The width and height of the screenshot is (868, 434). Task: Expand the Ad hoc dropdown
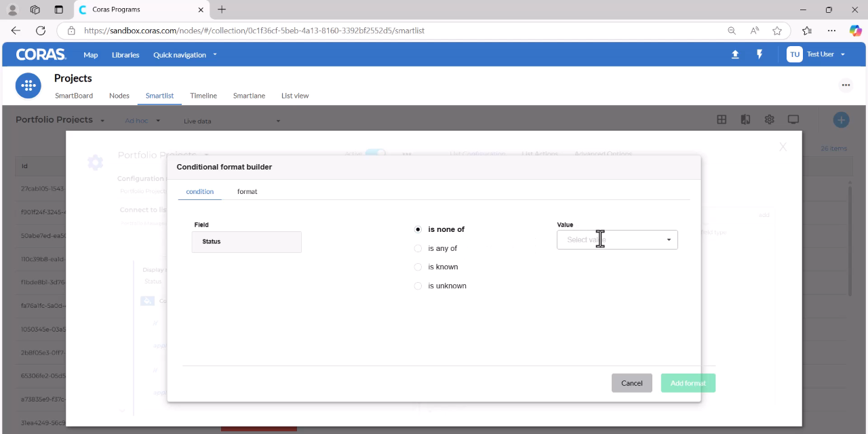click(x=142, y=121)
